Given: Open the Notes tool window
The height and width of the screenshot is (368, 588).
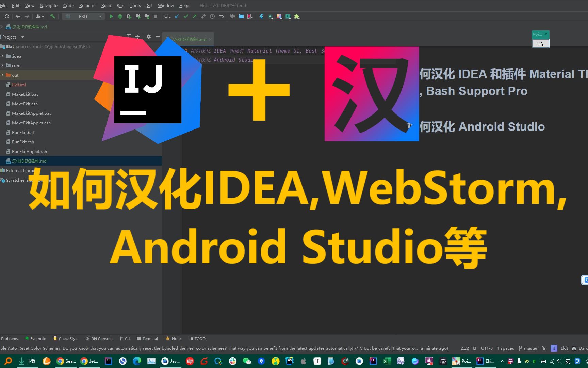Looking at the screenshot, I should 174,339.
